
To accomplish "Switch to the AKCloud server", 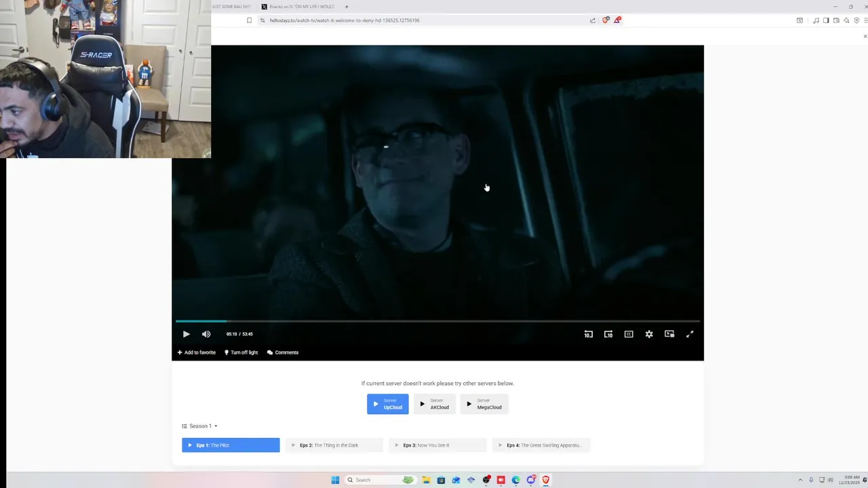I will [435, 404].
